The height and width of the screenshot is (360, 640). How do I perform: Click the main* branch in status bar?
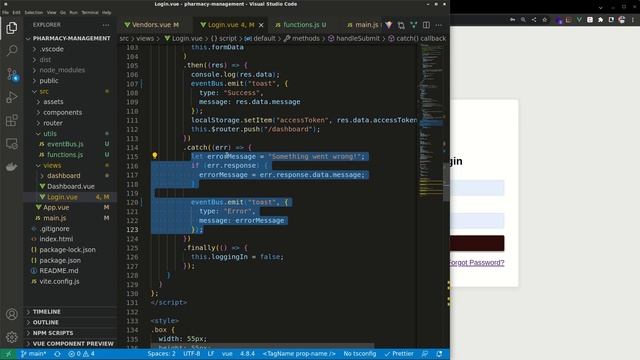point(34,354)
